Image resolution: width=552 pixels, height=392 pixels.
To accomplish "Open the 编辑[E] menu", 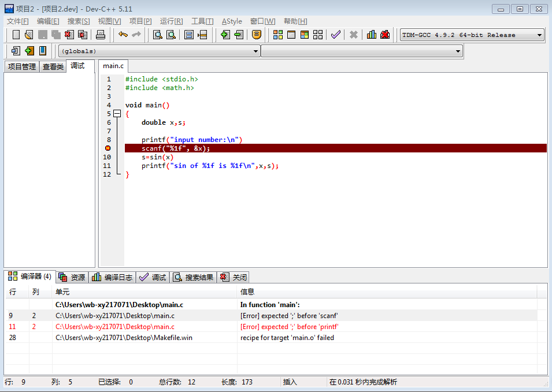I will coord(48,21).
